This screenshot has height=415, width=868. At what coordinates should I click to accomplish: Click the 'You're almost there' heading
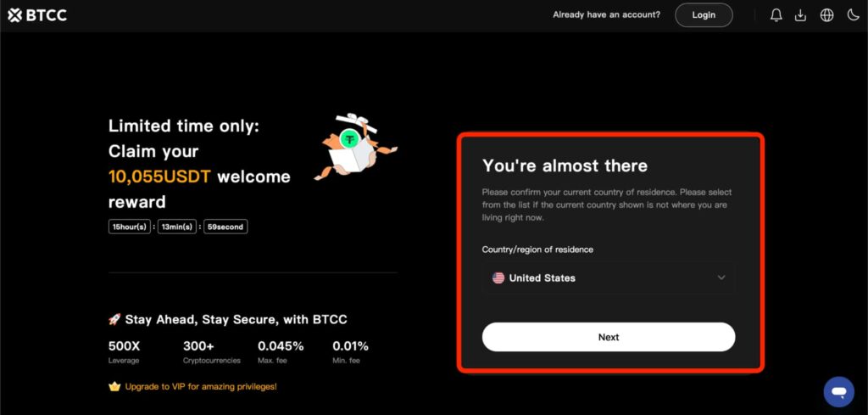tap(565, 165)
